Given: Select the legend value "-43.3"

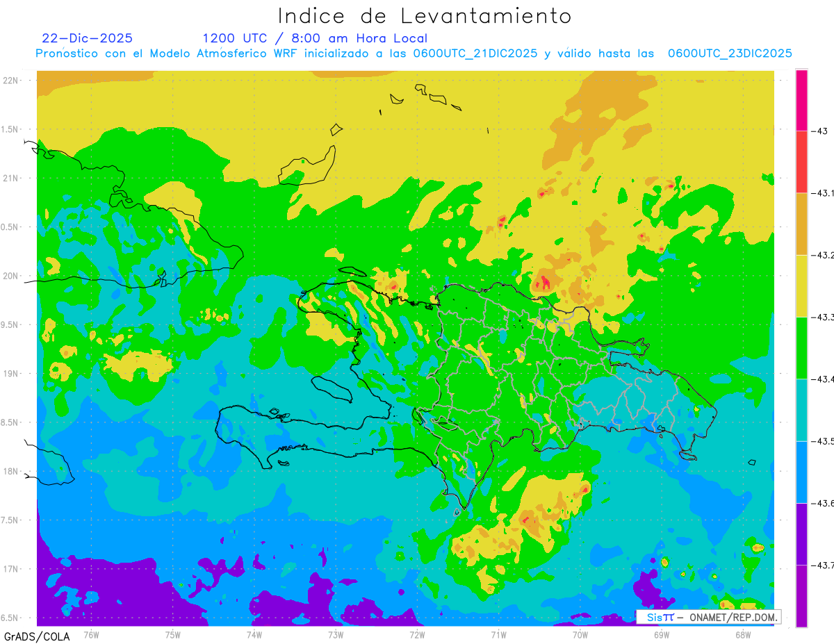Looking at the screenshot, I should point(823,317).
